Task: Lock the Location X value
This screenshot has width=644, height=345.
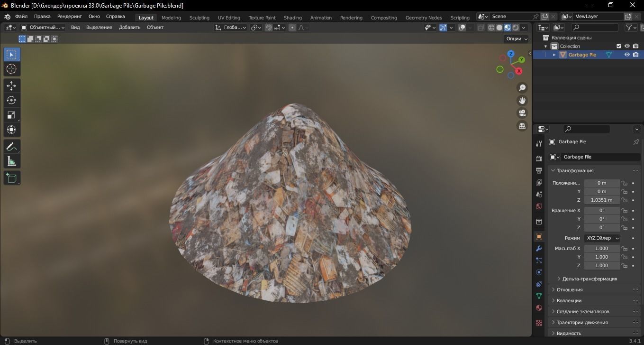Action: 625,183
